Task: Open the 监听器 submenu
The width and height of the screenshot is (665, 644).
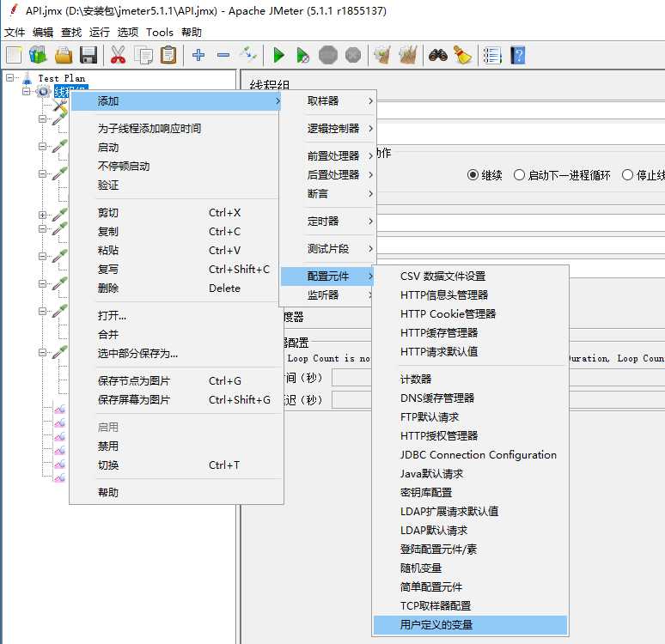Action: click(x=327, y=295)
